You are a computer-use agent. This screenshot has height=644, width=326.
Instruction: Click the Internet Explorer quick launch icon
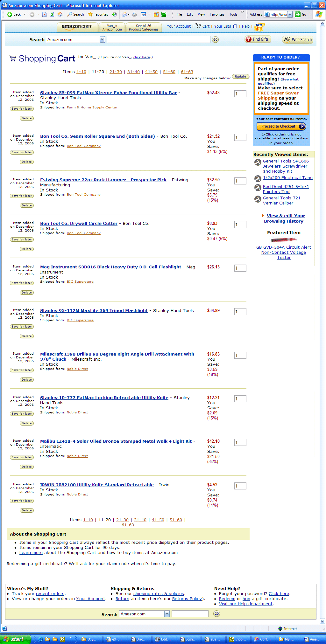point(40,639)
